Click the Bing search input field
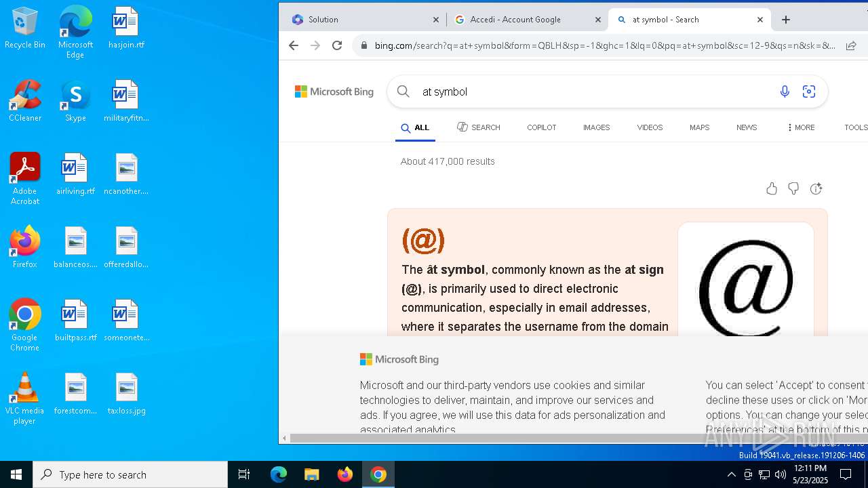Viewport: 868px width, 488px height. pos(597,91)
